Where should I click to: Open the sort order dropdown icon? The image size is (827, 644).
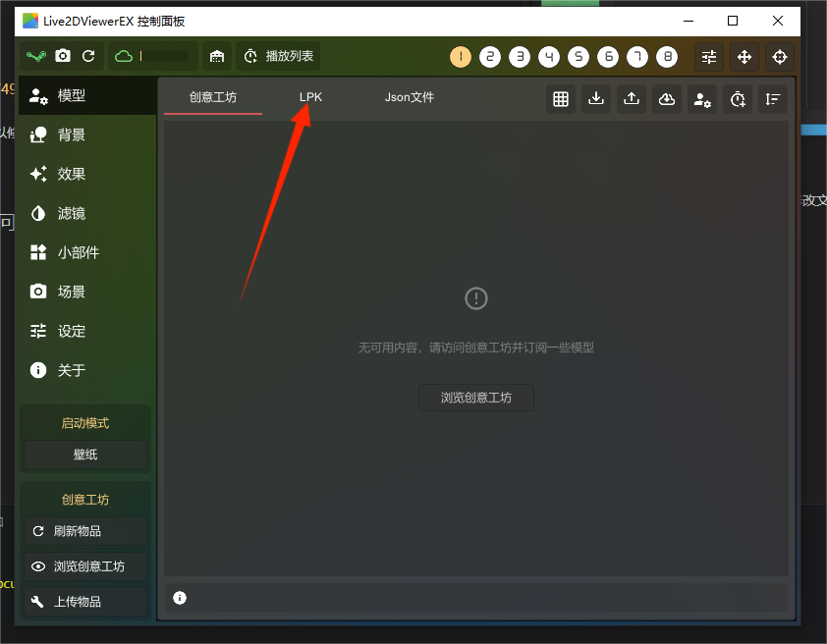pos(773,99)
